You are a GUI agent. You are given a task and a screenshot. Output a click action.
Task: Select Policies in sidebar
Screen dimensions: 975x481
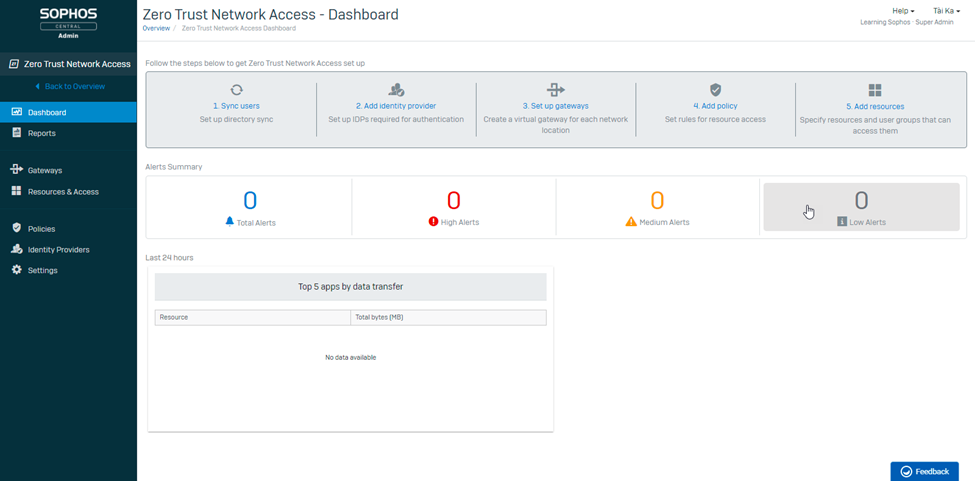68,229
